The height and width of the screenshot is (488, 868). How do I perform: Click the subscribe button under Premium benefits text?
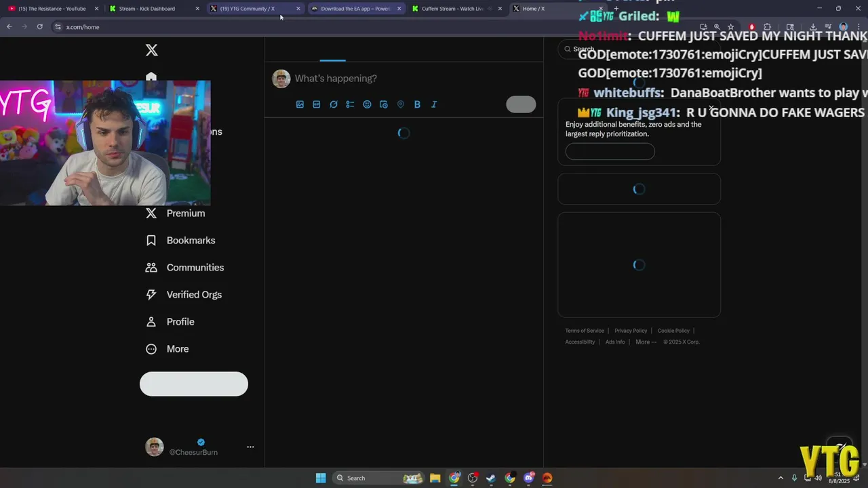(610, 151)
